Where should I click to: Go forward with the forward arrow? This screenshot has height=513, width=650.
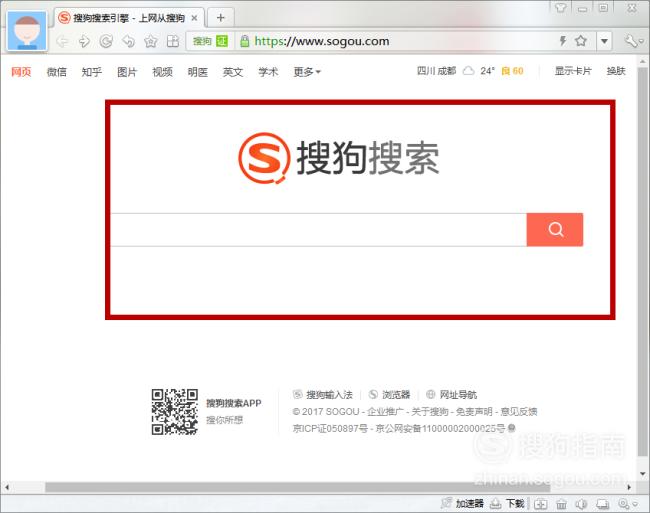coord(84,41)
